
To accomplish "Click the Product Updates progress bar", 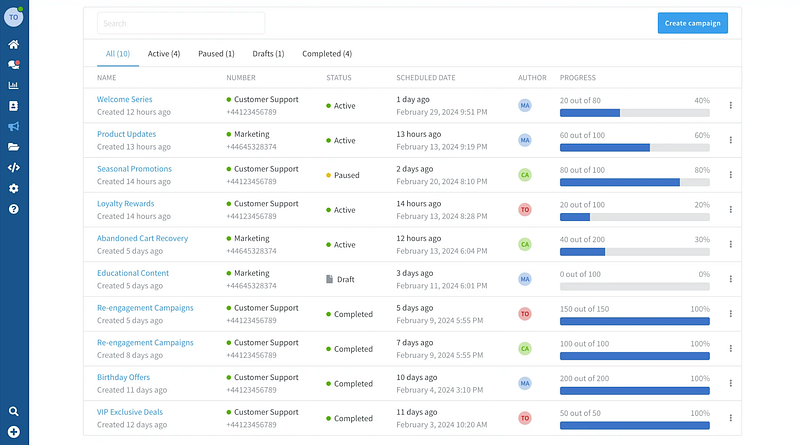I will (634, 147).
